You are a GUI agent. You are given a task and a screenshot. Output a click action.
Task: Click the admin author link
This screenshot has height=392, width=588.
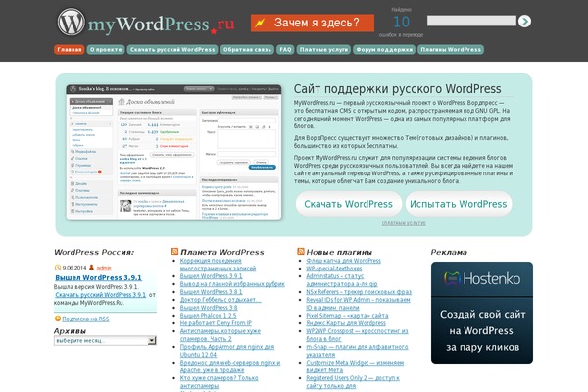tap(104, 268)
